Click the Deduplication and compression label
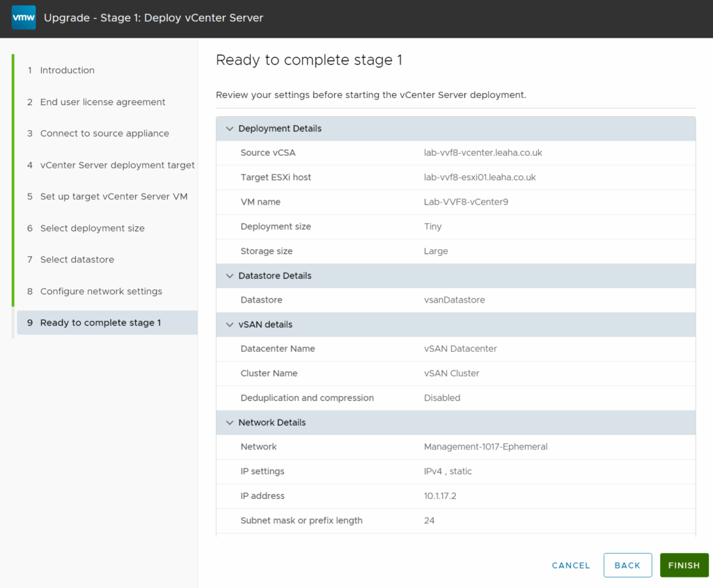The image size is (713, 588). pos(307,397)
